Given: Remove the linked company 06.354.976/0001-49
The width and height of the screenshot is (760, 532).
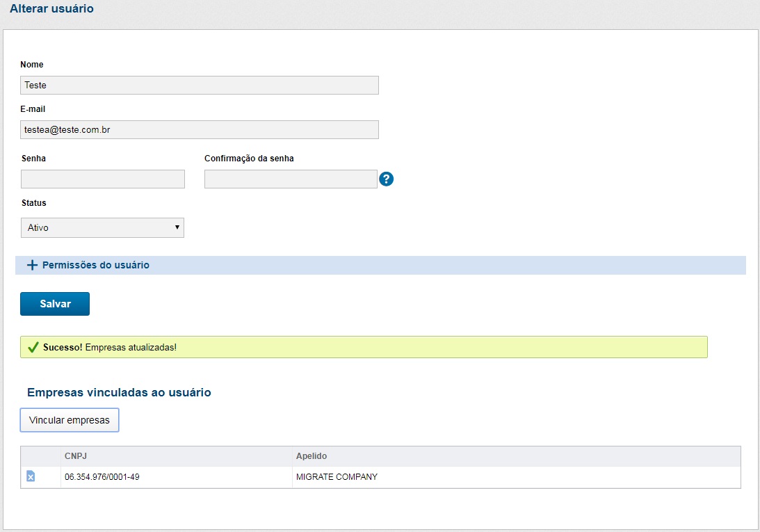Looking at the screenshot, I should click(31, 476).
